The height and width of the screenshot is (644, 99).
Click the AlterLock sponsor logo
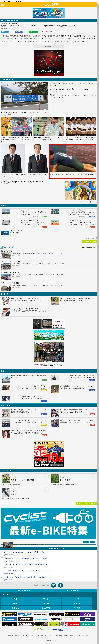coord(88,624)
